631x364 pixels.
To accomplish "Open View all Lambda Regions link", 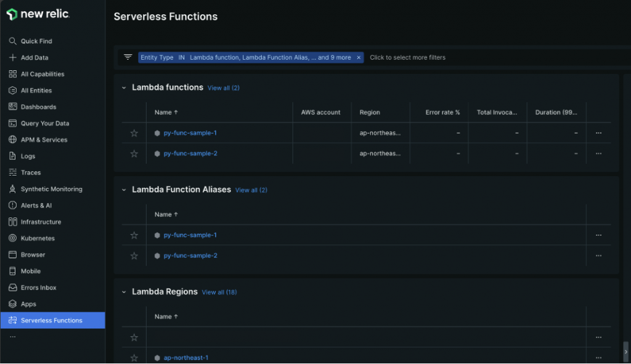I will [219, 291].
